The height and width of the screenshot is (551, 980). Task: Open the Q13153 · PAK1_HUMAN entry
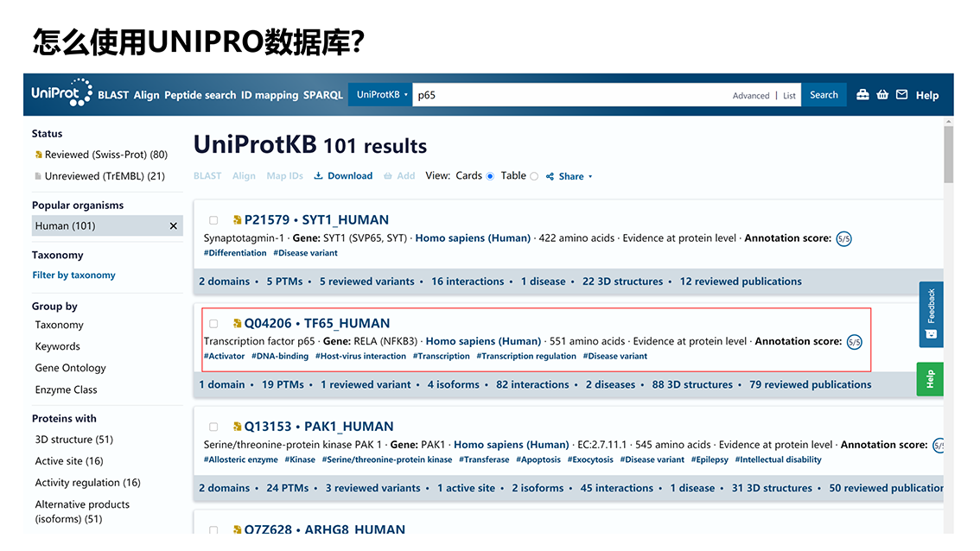pos(319,427)
